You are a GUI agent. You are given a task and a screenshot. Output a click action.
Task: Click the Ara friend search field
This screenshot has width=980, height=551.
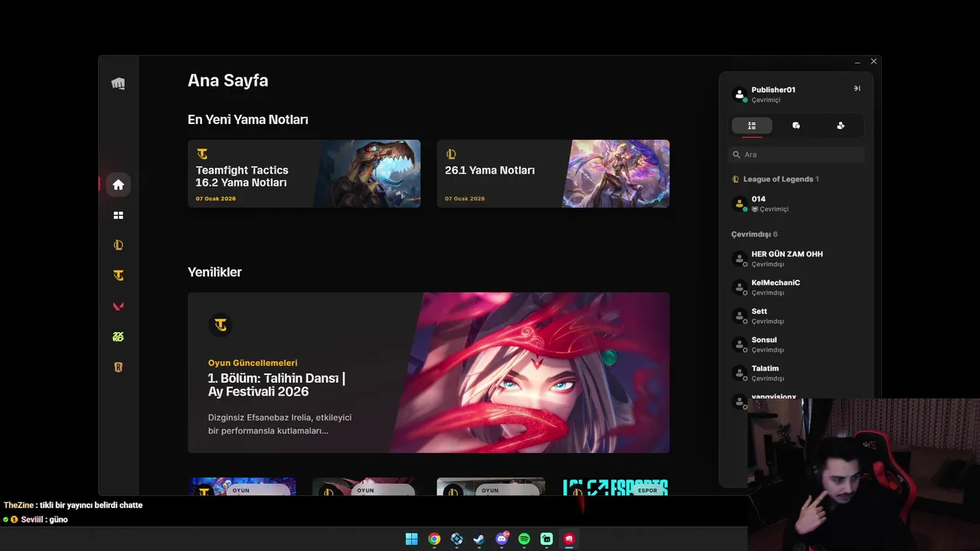click(x=796, y=155)
